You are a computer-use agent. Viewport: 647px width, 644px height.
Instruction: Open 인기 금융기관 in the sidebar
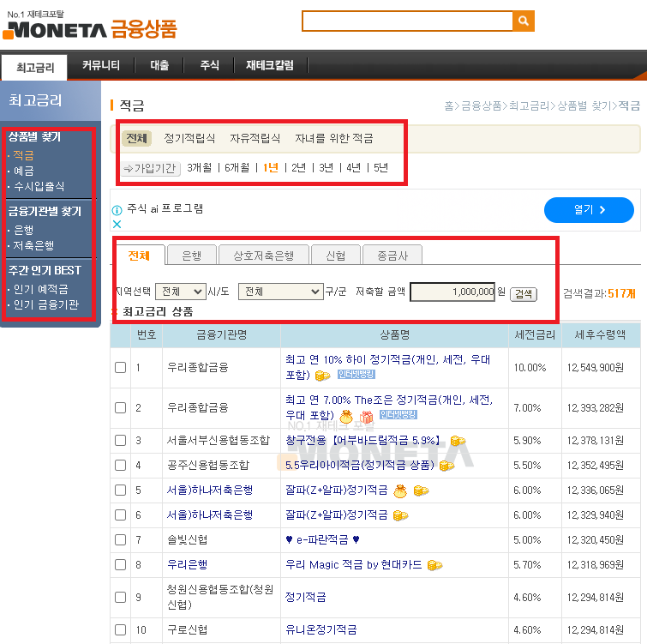pos(45,304)
